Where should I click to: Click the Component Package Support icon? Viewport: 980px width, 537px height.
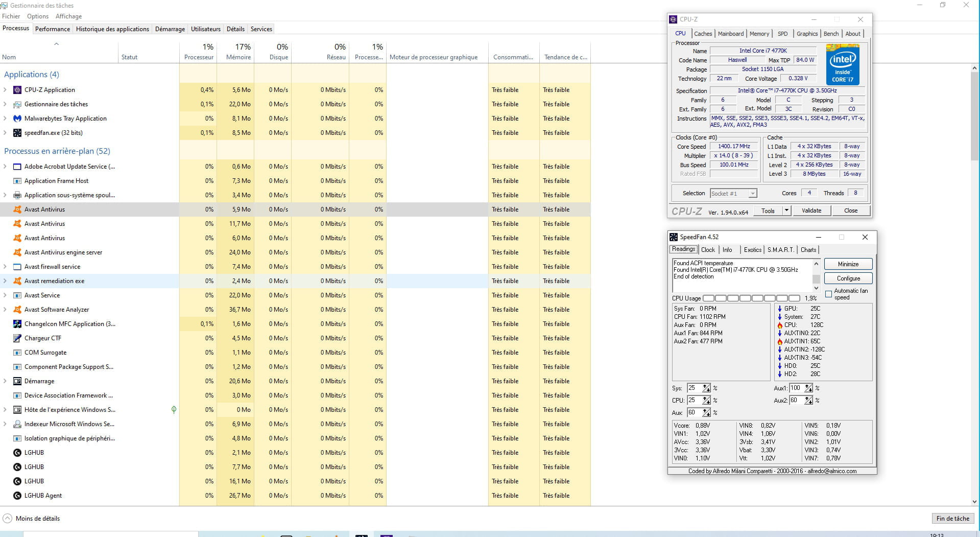point(17,367)
